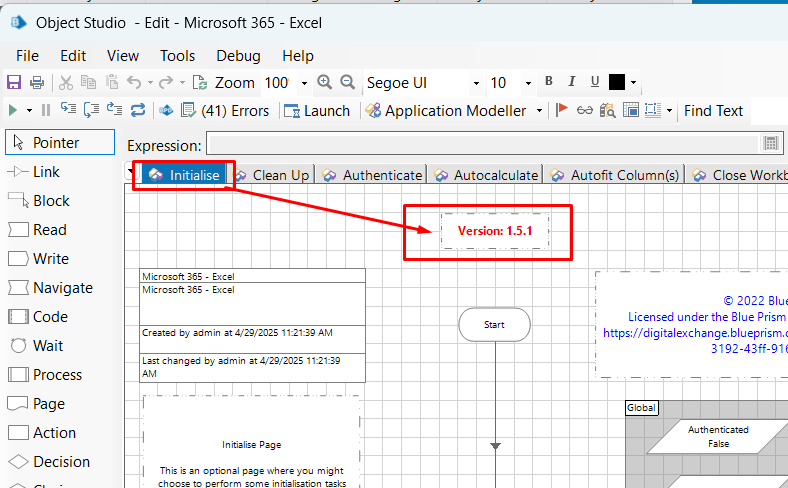Click the Launch button
The width and height of the screenshot is (788, 488).
[x=317, y=111]
